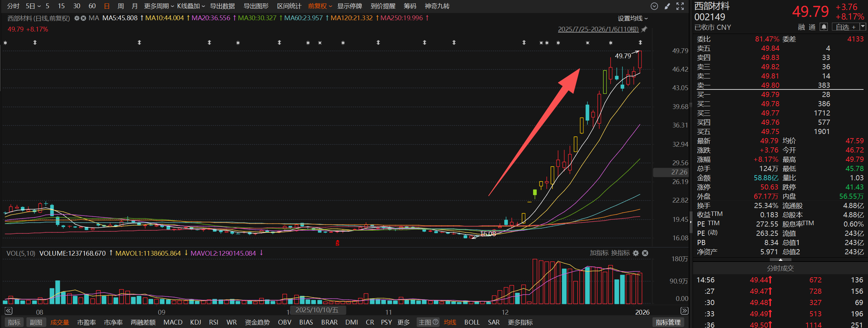Image resolution: width=868 pixels, height=328 pixels.
Task: Close the volume sub-chart with X icon
Action: point(645,253)
